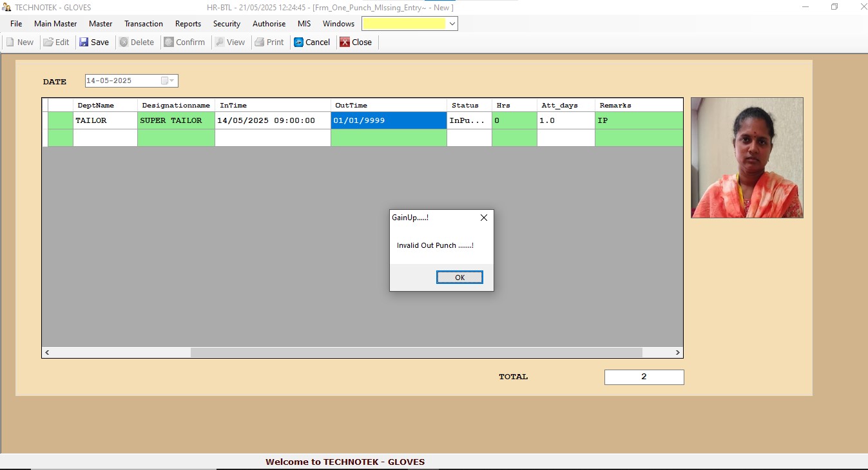Click the red Close toolbar icon
The image size is (868, 470).
coord(345,42)
